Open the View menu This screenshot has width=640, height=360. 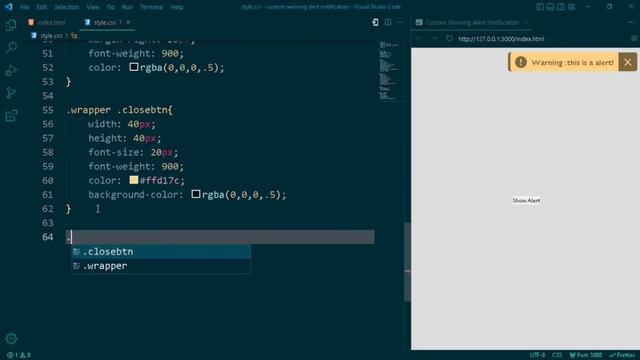point(93,7)
